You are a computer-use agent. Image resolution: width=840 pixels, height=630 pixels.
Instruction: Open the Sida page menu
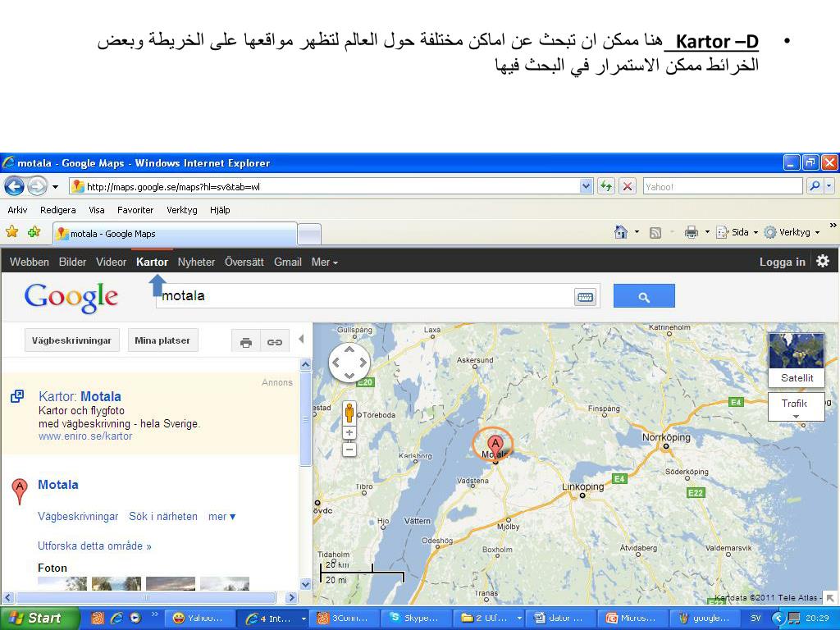(737, 232)
